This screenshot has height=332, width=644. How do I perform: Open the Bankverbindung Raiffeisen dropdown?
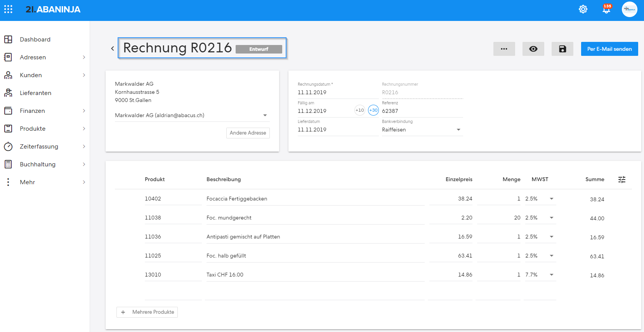[422, 130]
